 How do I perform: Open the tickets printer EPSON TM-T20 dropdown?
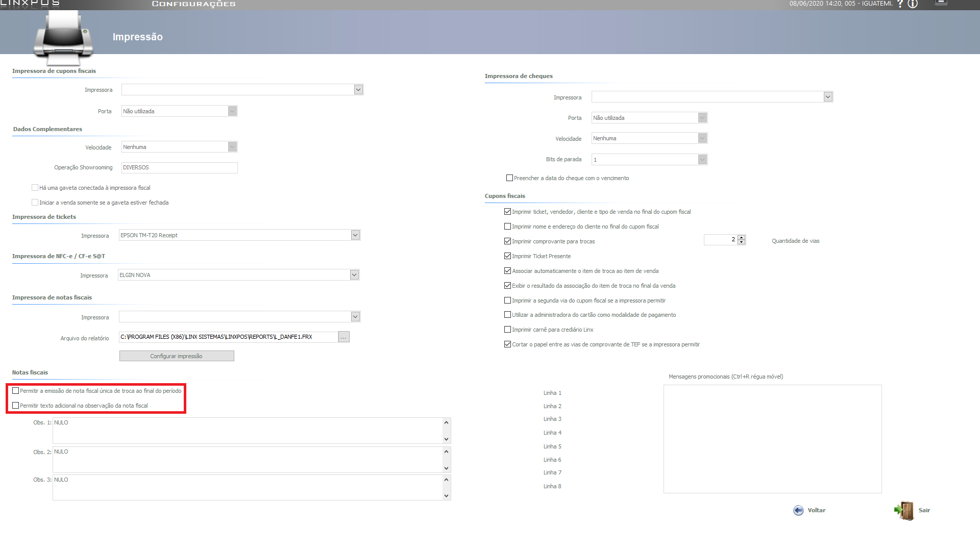(355, 235)
